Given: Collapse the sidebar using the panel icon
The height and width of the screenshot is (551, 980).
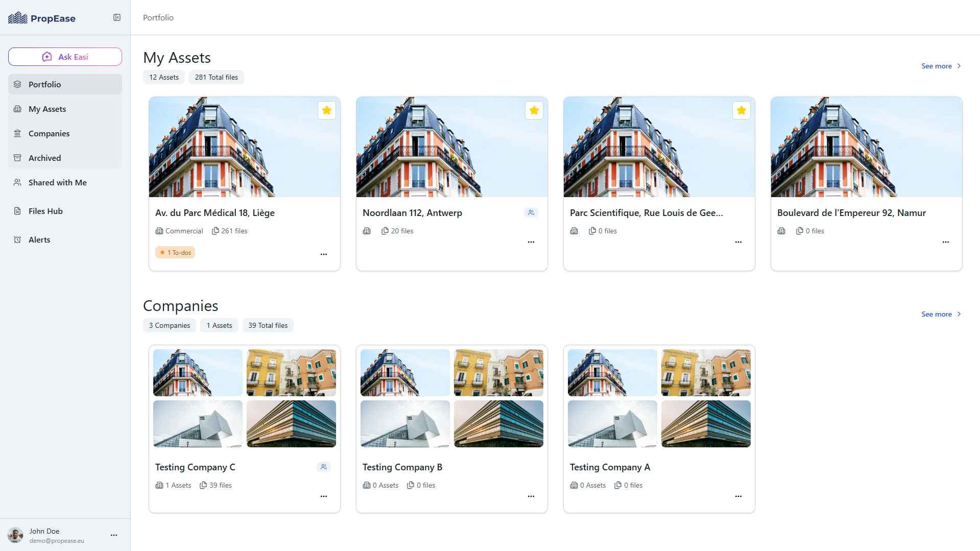Looking at the screenshot, I should pyautogui.click(x=117, y=18).
